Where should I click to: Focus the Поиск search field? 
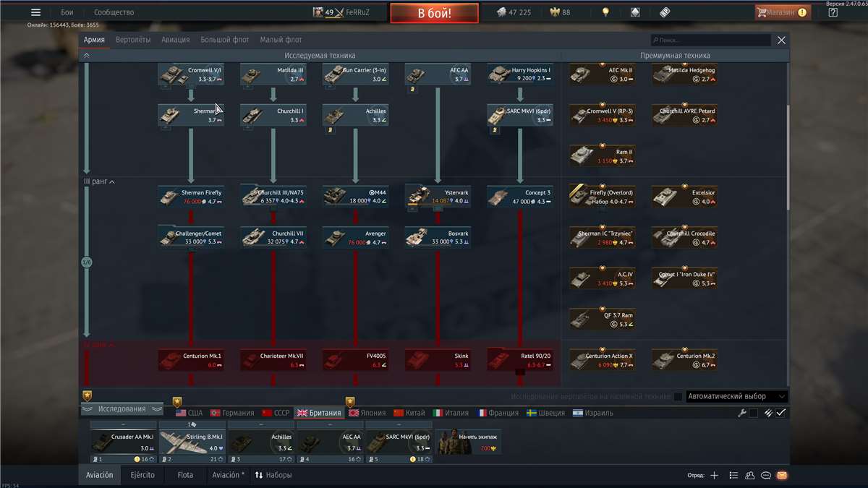[x=710, y=40]
